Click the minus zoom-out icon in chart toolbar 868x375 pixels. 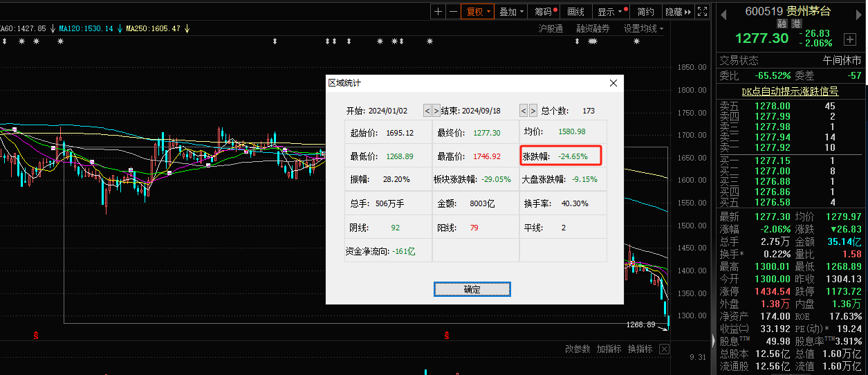453,12
